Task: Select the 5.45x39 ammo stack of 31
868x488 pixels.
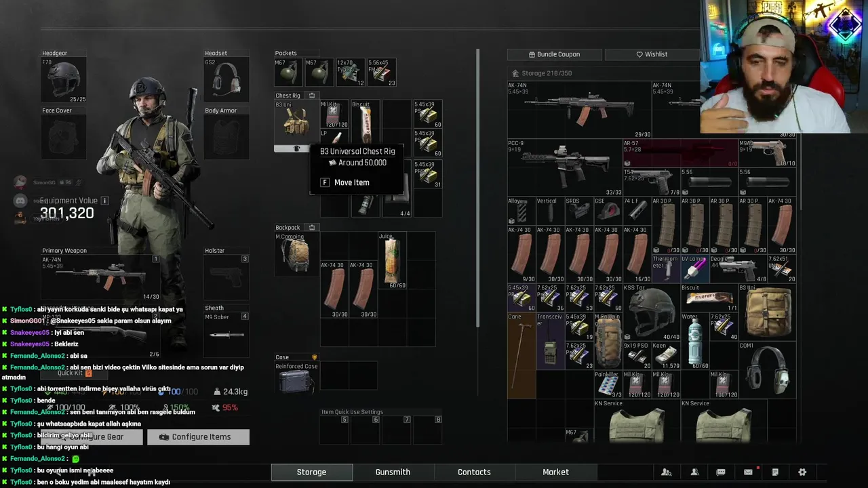Action: (428, 174)
